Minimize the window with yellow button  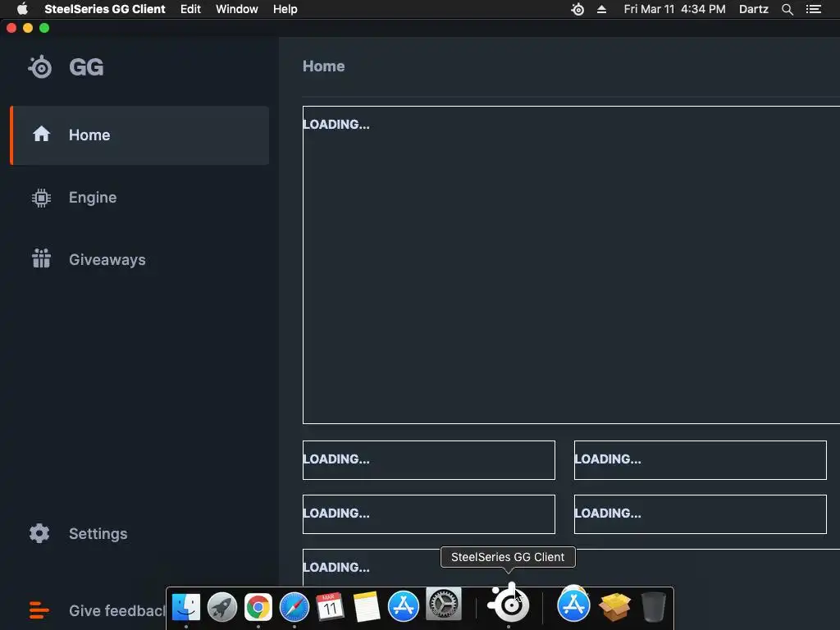click(28, 28)
